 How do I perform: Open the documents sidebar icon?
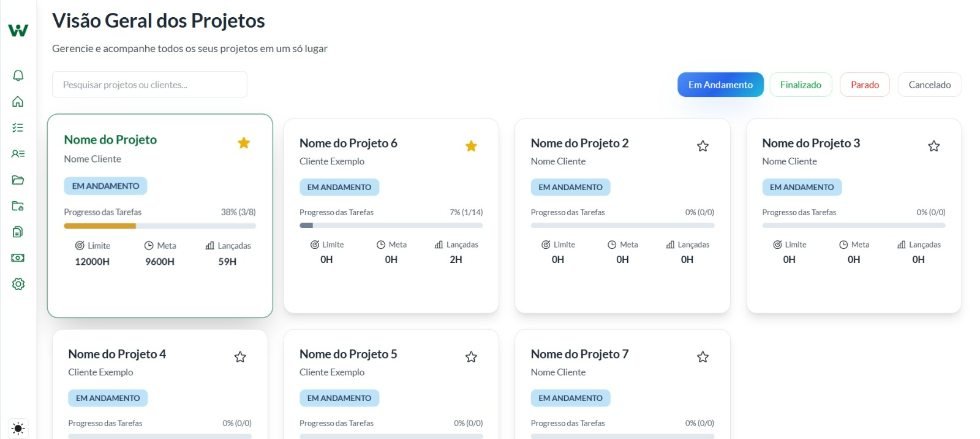pyautogui.click(x=18, y=232)
